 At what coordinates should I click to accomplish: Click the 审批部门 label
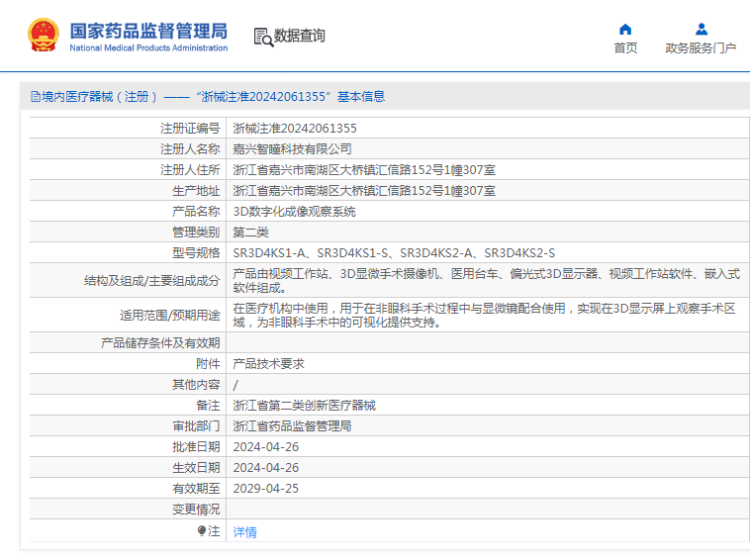(196, 426)
